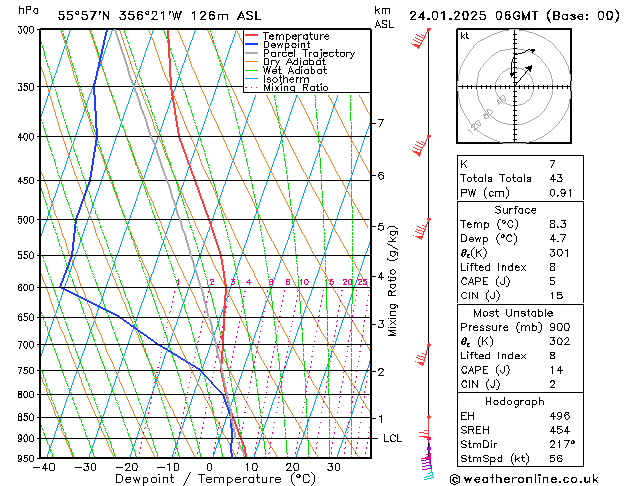Image resolution: width=629 pixels, height=486 pixels.
Task: Click the kt label in the hodograph
Action: click(465, 36)
